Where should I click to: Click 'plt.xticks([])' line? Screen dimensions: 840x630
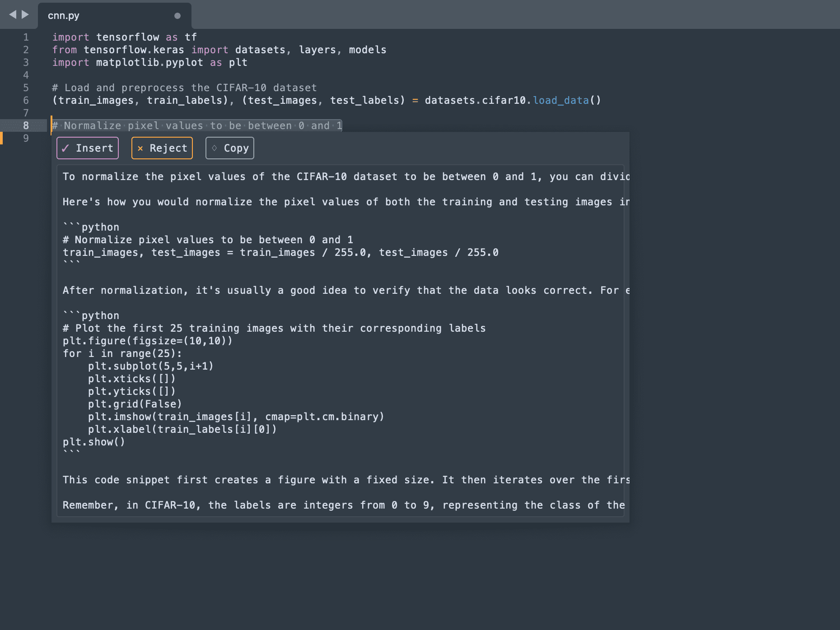tap(131, 379)
